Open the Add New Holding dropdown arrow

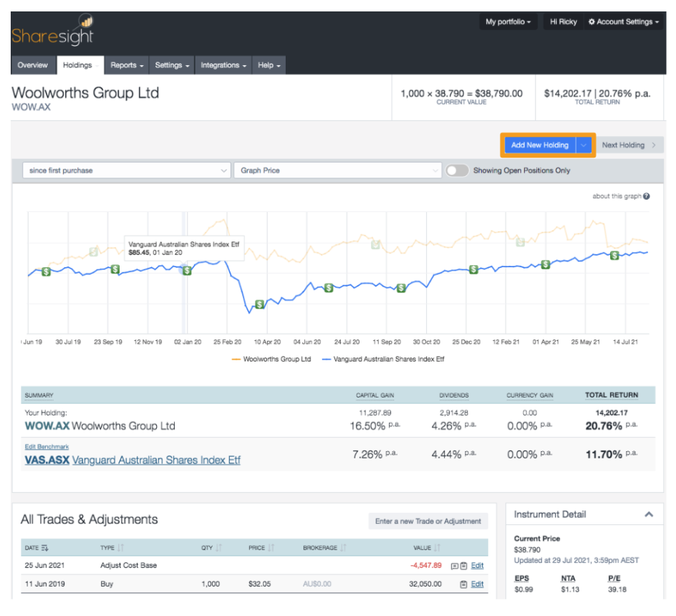(x=584, y=145)
